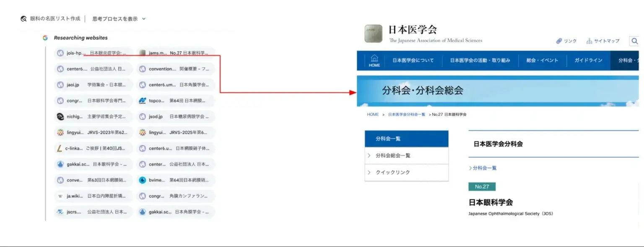Click the Gemini sparkle icon near 眼科の名医リスト作成

tap(23, 18)
